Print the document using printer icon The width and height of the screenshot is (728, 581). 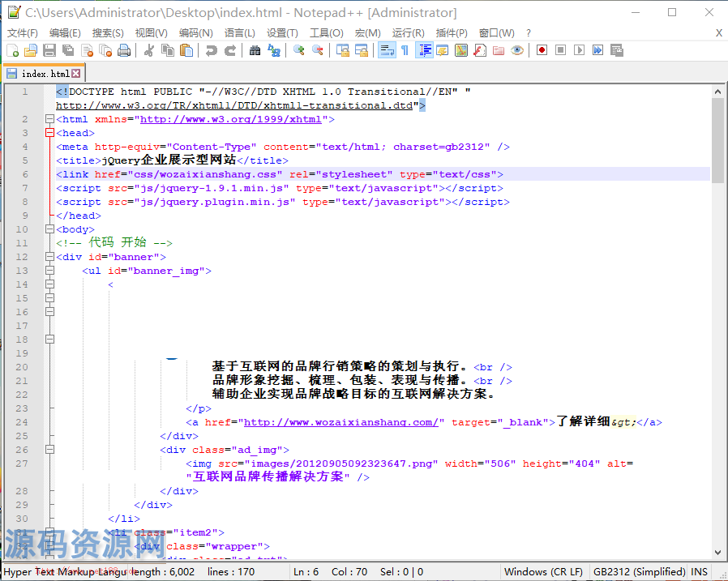coord(124,50)
